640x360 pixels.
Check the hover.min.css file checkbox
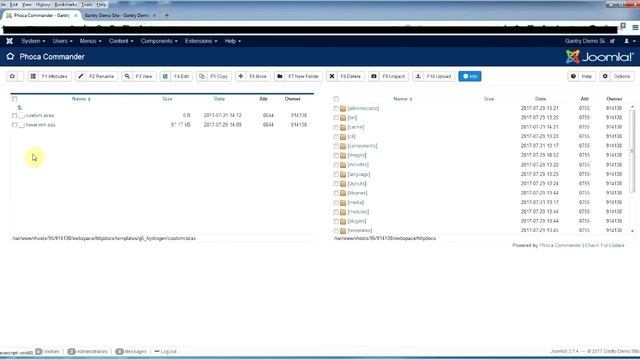tap(15, 125)
